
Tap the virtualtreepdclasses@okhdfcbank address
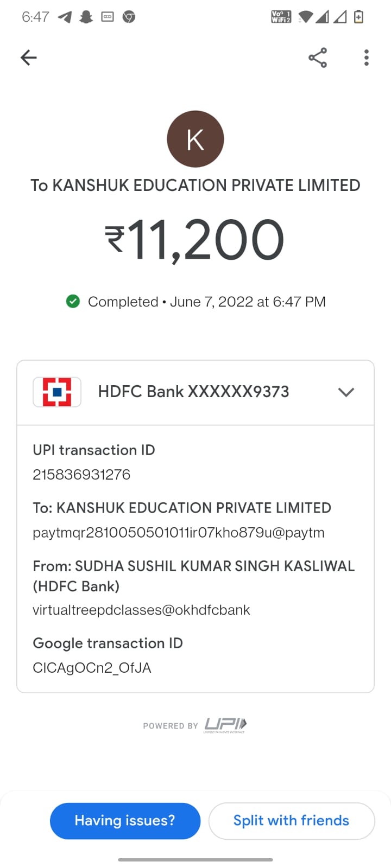141,610
